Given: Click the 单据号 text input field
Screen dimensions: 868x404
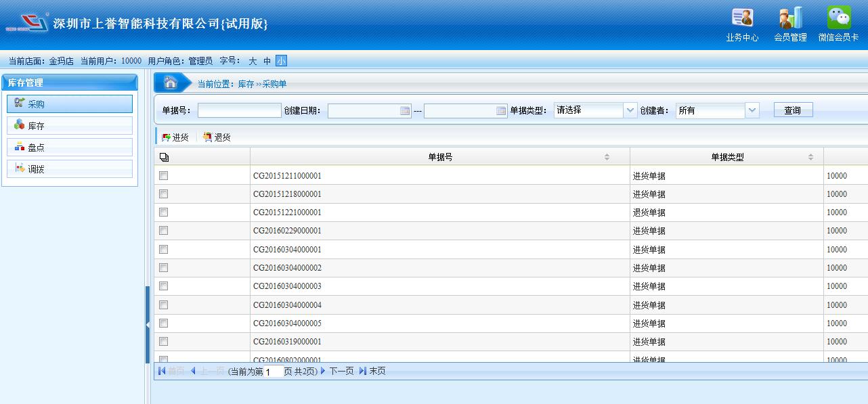Looking at the screenshot, I should [239, 110].
